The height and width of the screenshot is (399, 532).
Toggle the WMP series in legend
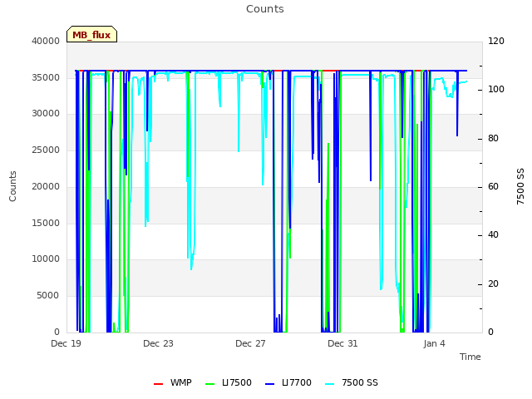point(172,382)
